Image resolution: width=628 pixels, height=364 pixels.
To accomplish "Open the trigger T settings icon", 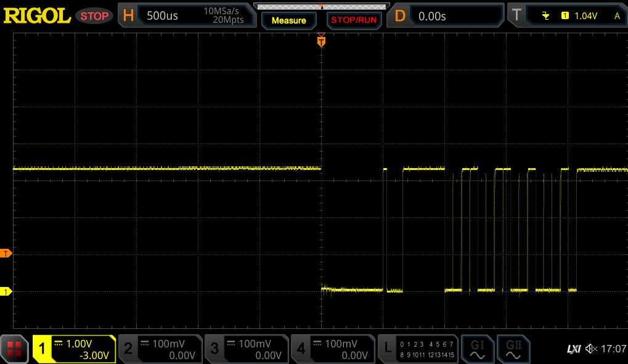I will (516, 15).
